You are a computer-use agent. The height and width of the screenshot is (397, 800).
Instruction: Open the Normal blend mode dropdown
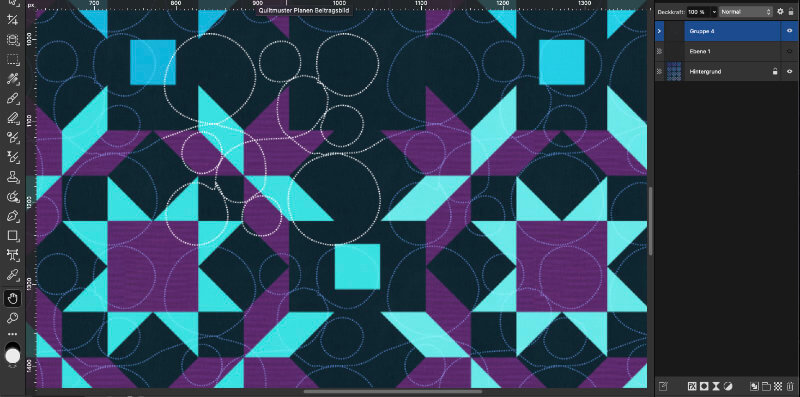(746, 11)
